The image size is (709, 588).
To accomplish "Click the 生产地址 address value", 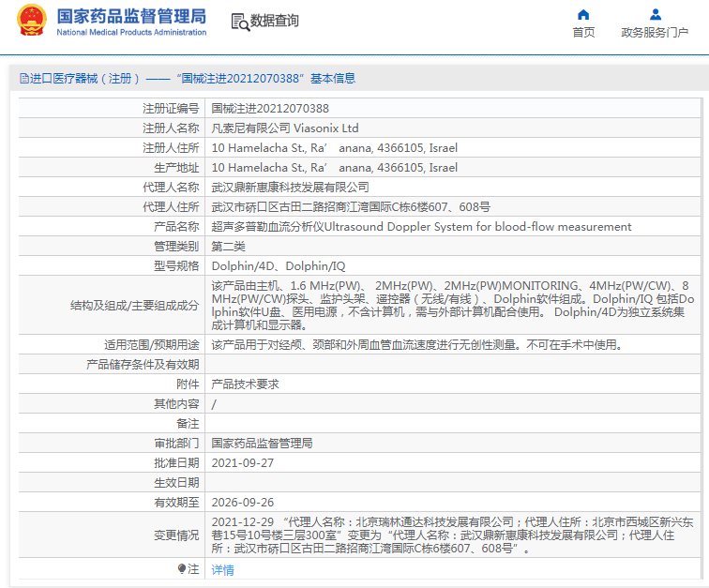I will coord(335,168).
